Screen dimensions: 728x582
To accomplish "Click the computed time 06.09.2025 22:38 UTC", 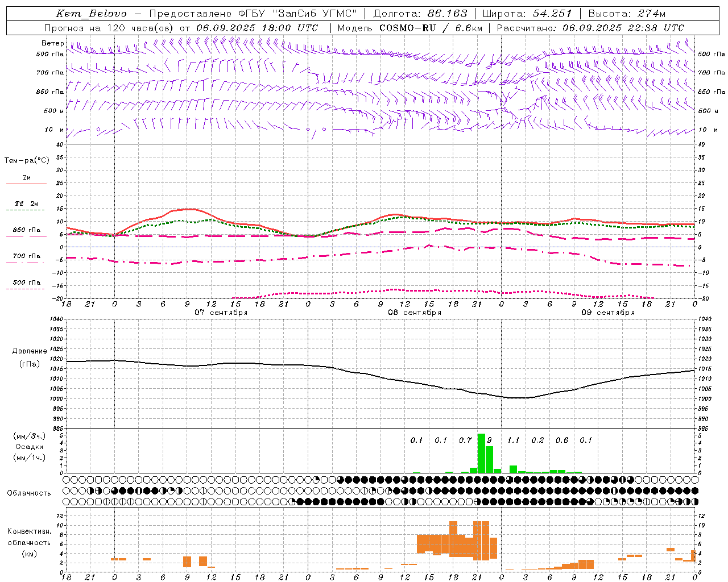I will [x=623, y=28].
